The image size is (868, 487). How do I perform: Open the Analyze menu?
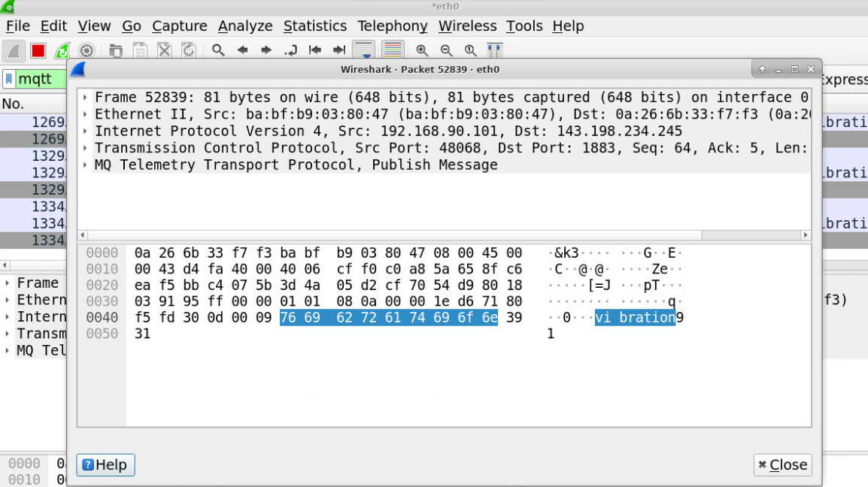point(245,26)
